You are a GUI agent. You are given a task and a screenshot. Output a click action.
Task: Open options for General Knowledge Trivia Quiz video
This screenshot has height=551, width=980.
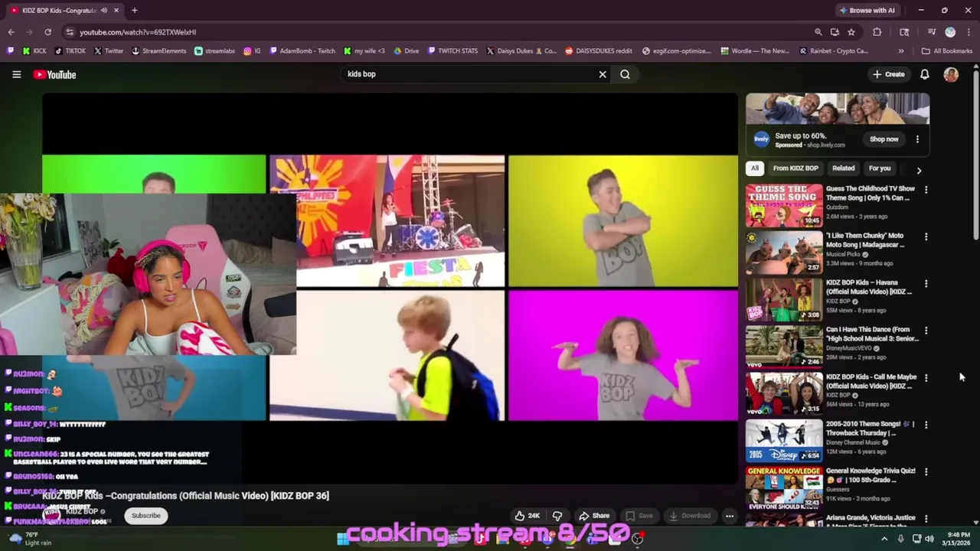click(926, 472)
